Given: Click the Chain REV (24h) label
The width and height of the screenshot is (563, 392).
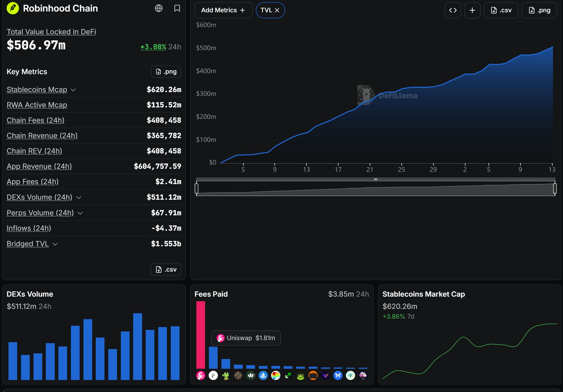Looking at the screenshot, I should coord(34,151).
